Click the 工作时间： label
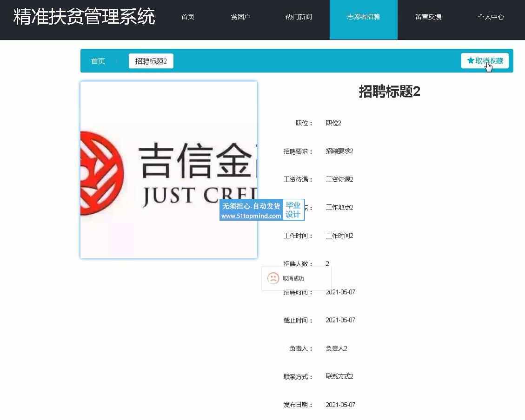525x420 pixels. (298, 236)
